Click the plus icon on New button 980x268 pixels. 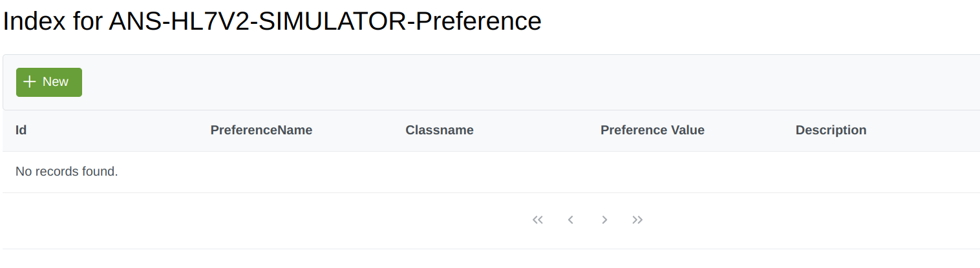point(29,82)
